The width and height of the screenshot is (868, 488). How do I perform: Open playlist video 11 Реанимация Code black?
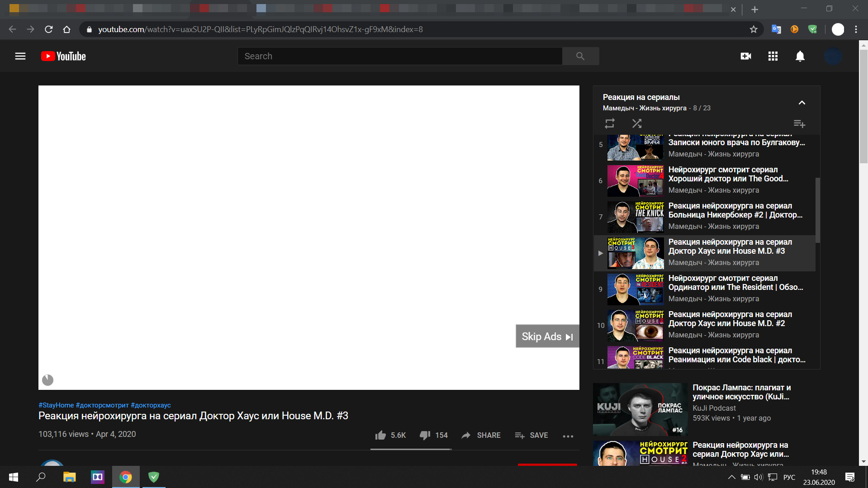tap(704, 356)
